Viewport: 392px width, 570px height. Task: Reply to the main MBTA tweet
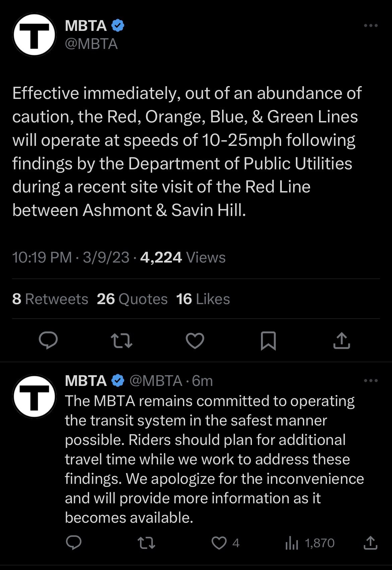[48, 341]
